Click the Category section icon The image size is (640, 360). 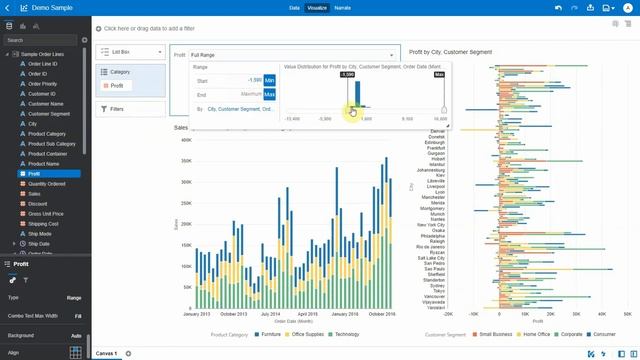pos(104,72)
